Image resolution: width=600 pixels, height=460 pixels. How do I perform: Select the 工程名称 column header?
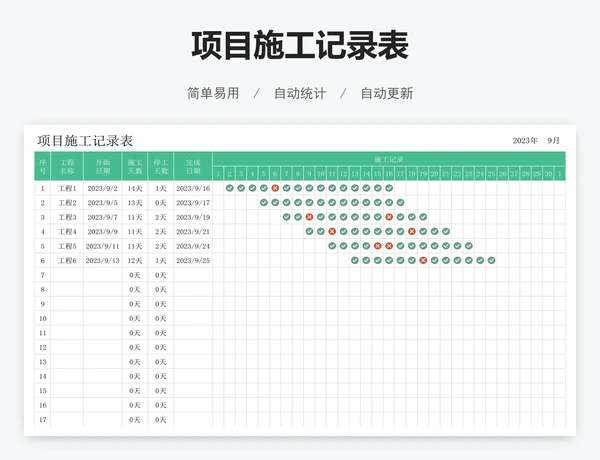click(x=67, y=166)
